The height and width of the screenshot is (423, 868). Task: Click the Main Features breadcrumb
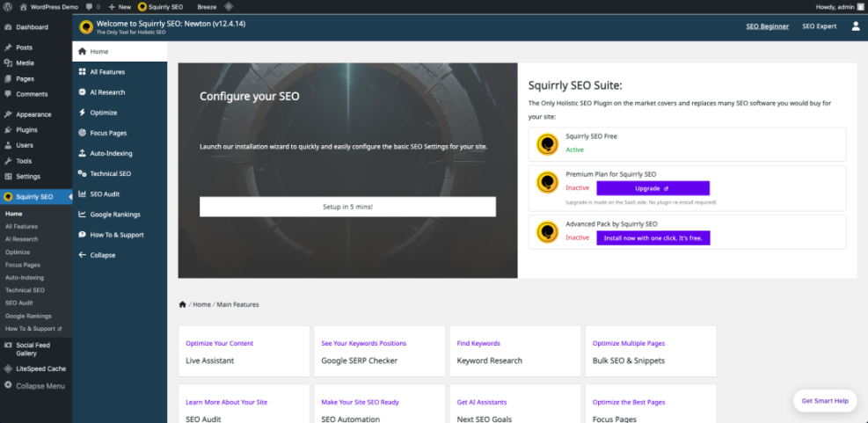(237, 304)
